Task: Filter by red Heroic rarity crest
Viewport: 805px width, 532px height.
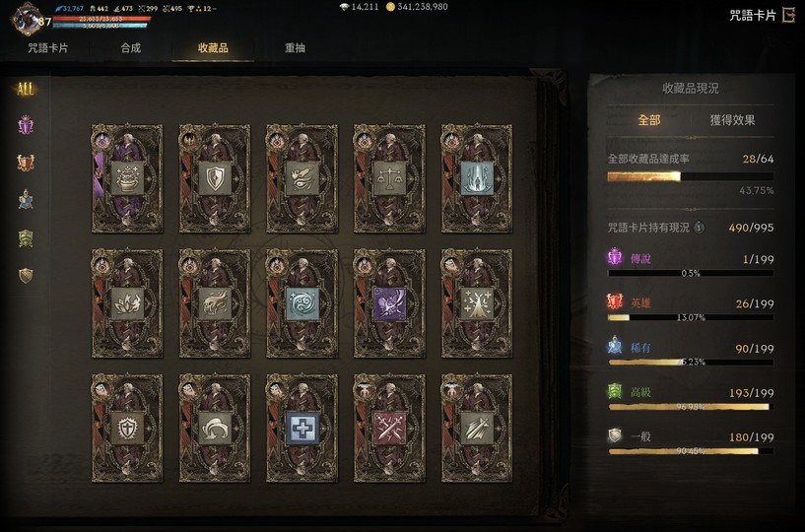Action: (26, 163)
